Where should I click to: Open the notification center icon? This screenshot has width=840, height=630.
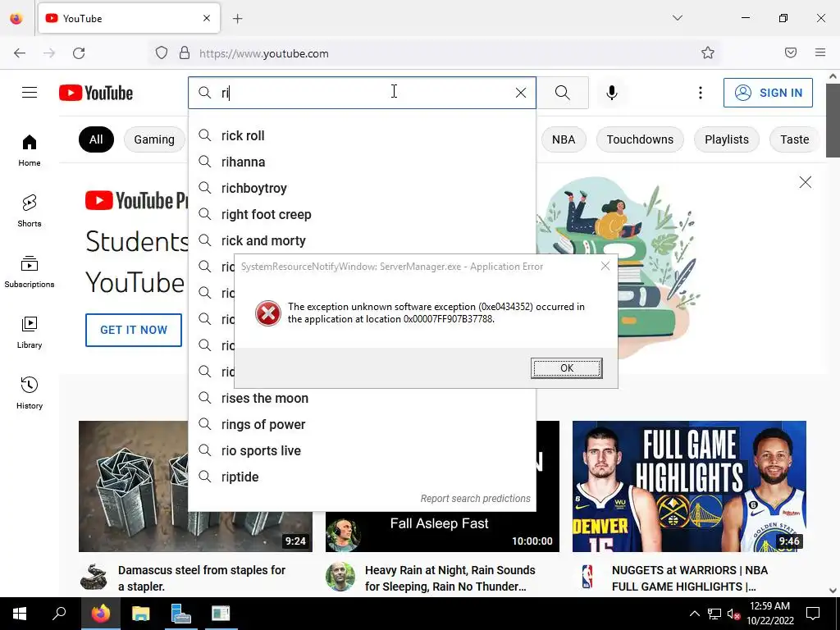[x=813, y=614]
